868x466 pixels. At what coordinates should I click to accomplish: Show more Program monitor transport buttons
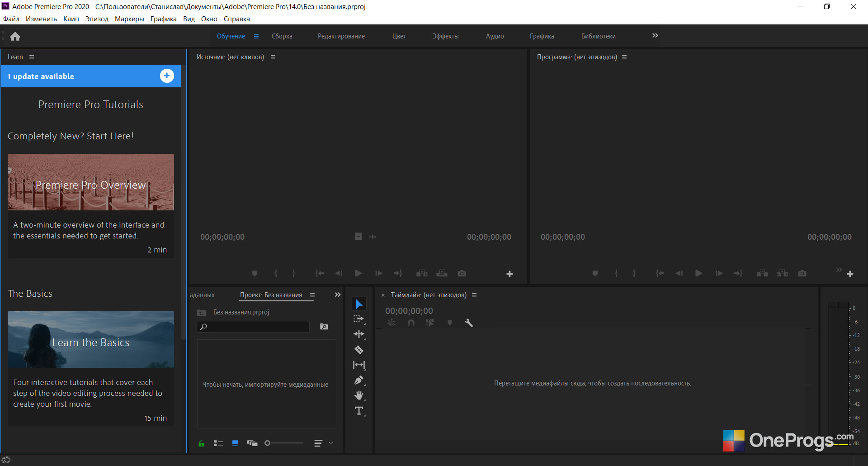pos(839,270)
